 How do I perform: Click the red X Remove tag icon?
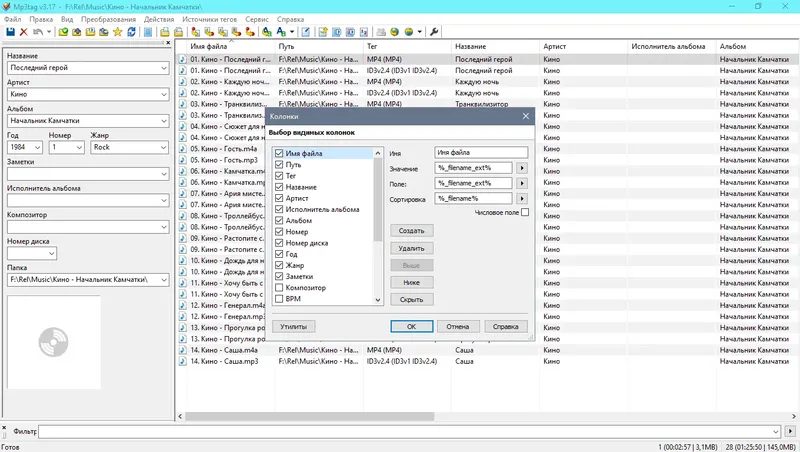pyautogui.click(x=23, y=32)
